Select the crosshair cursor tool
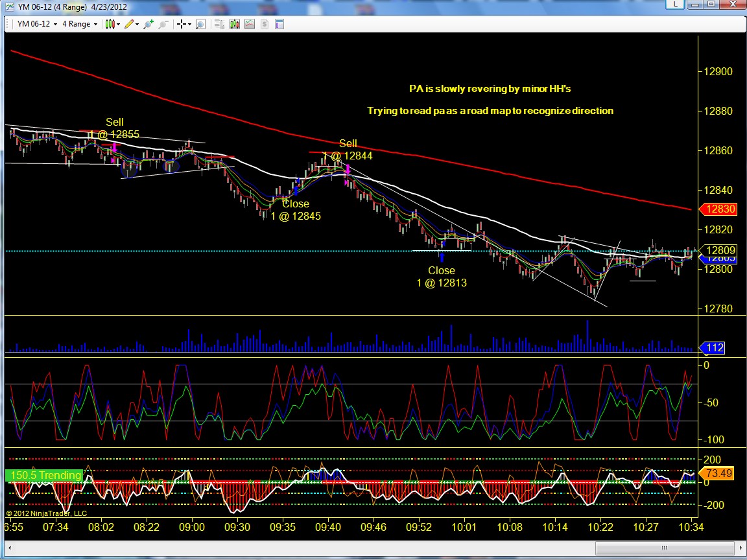Image resolution: width=747 pixels, height=560 pixels. pos(181,24)
